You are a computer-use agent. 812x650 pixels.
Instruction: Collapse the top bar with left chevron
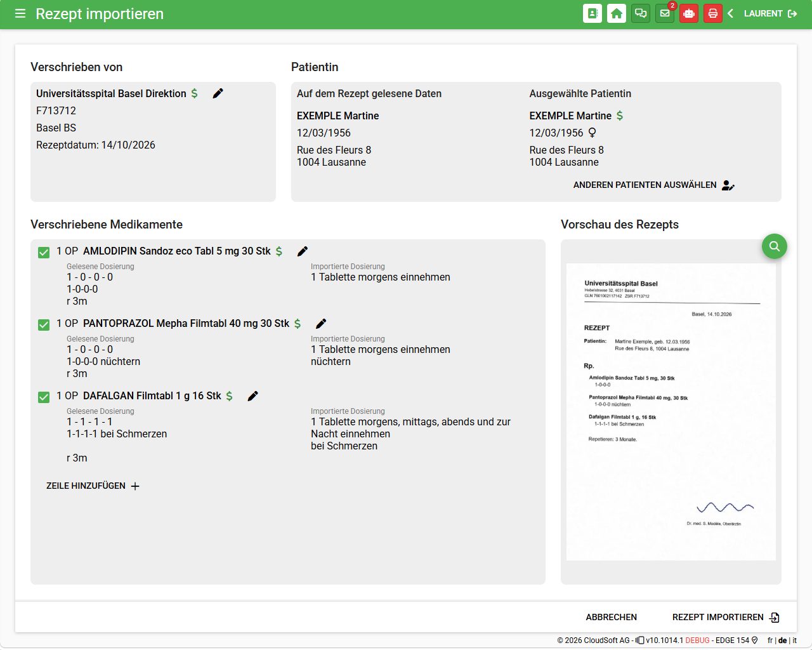coord(731,13)
